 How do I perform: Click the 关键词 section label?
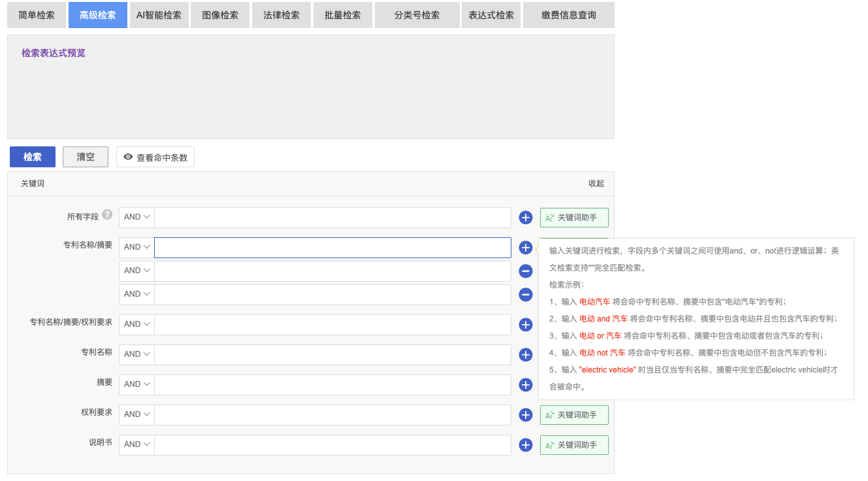(x=33, y=184)
